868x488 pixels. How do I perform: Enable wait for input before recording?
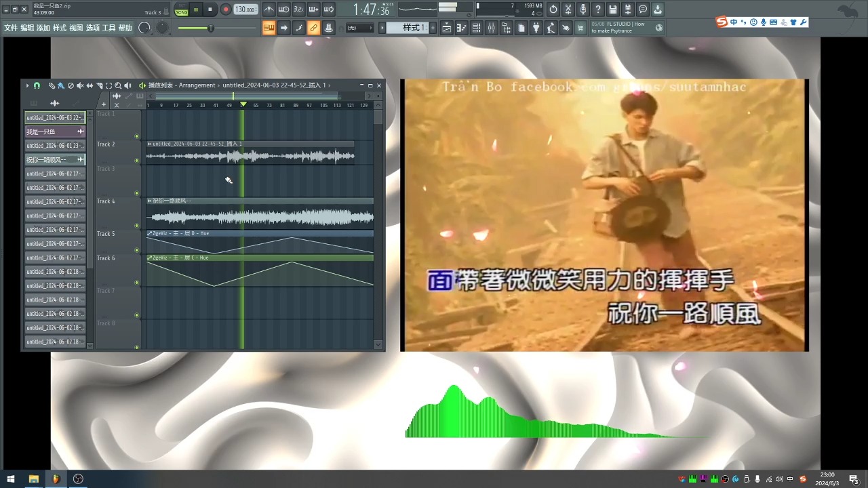284,9
